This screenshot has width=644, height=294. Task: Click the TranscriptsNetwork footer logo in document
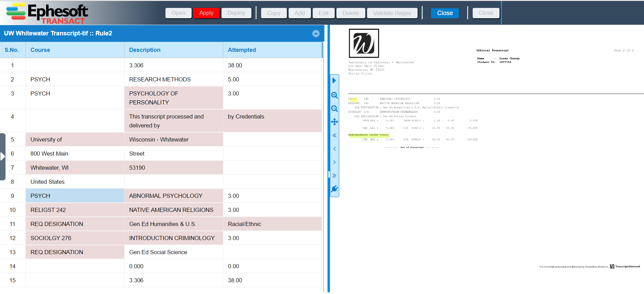(x=625, y=267)
